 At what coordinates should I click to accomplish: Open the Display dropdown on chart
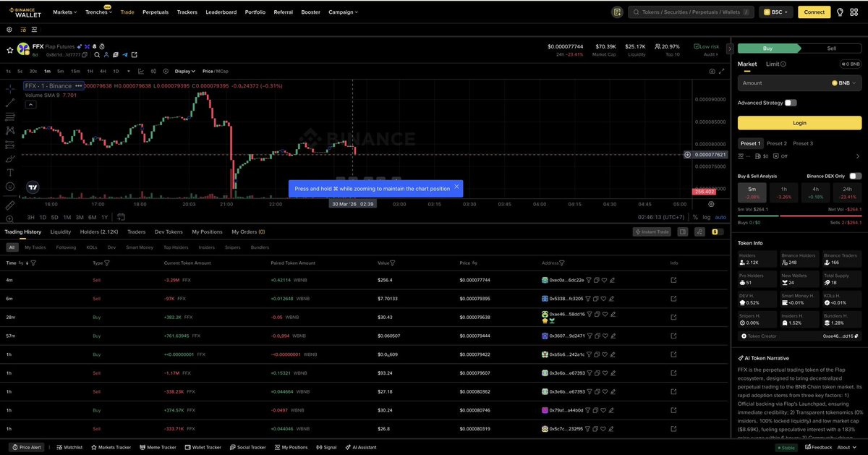185,71
